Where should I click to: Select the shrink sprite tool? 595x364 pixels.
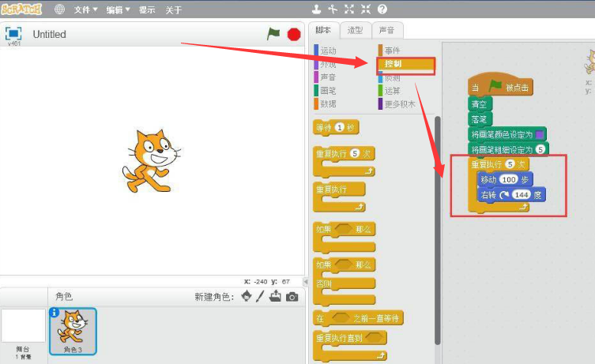coord(366,9)
